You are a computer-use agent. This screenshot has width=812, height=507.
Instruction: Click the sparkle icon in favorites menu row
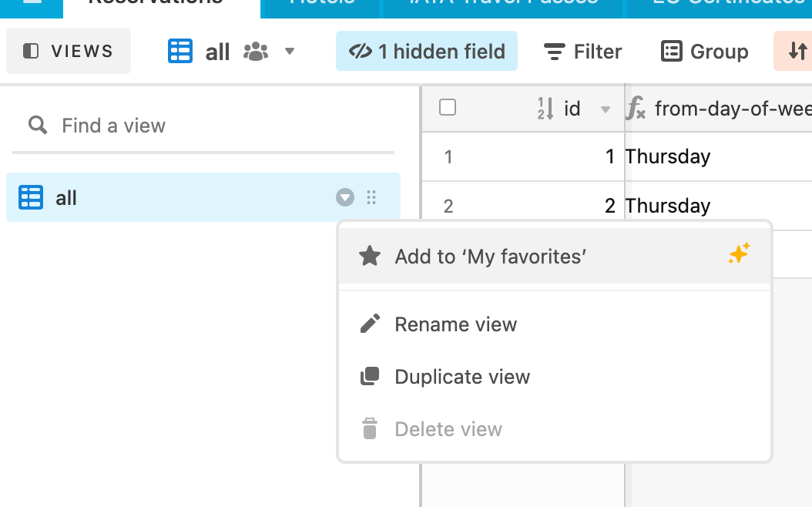(739, 253)
